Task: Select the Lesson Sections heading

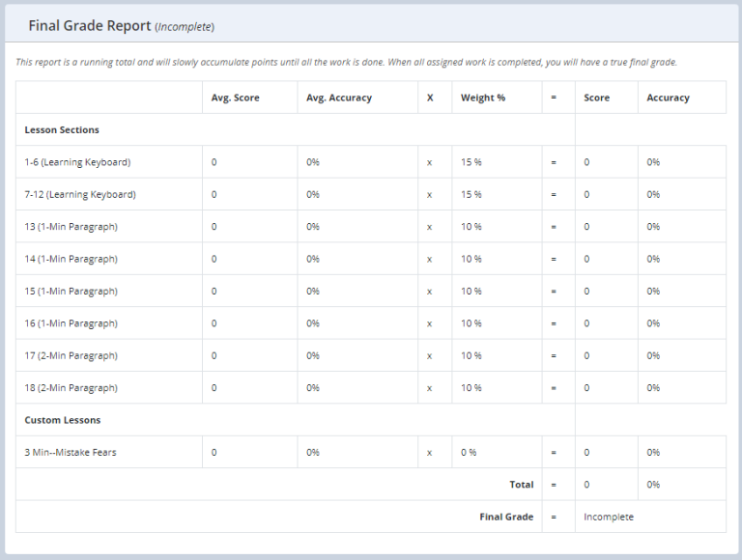Action: 62,129
